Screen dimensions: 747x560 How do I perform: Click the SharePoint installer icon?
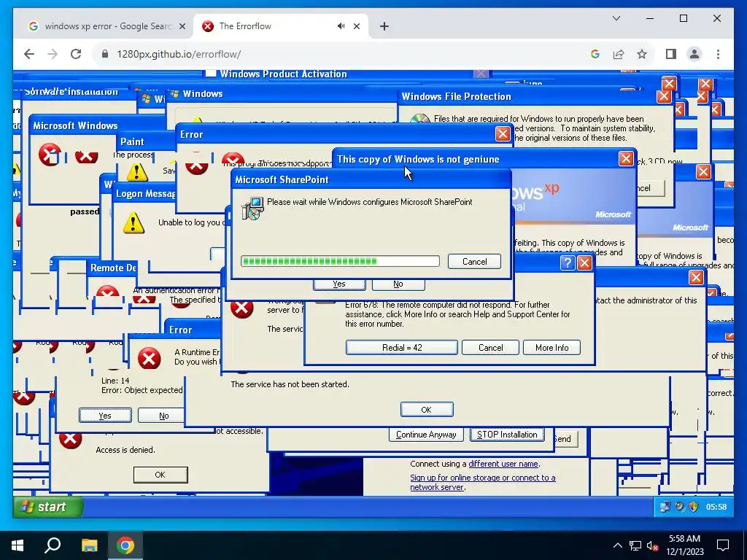[x=252, y=208]
